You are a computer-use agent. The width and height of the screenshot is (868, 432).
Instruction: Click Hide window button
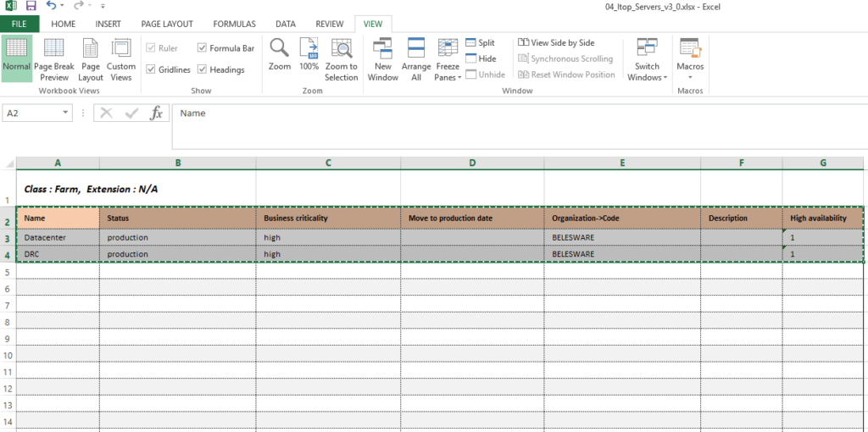click(x=481, y=58)
